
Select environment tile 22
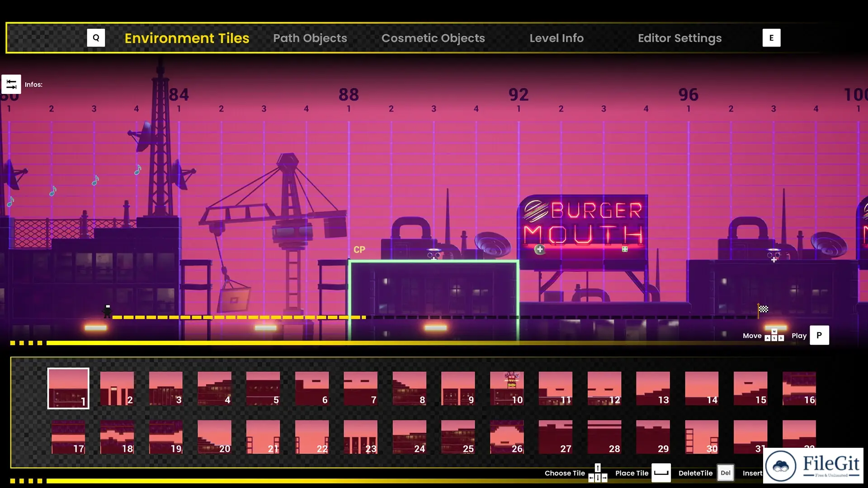coord(312,437)
